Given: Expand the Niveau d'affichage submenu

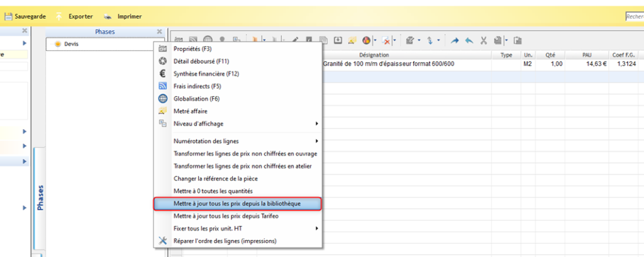Looking at the screenshot, I should coord(198,123).
